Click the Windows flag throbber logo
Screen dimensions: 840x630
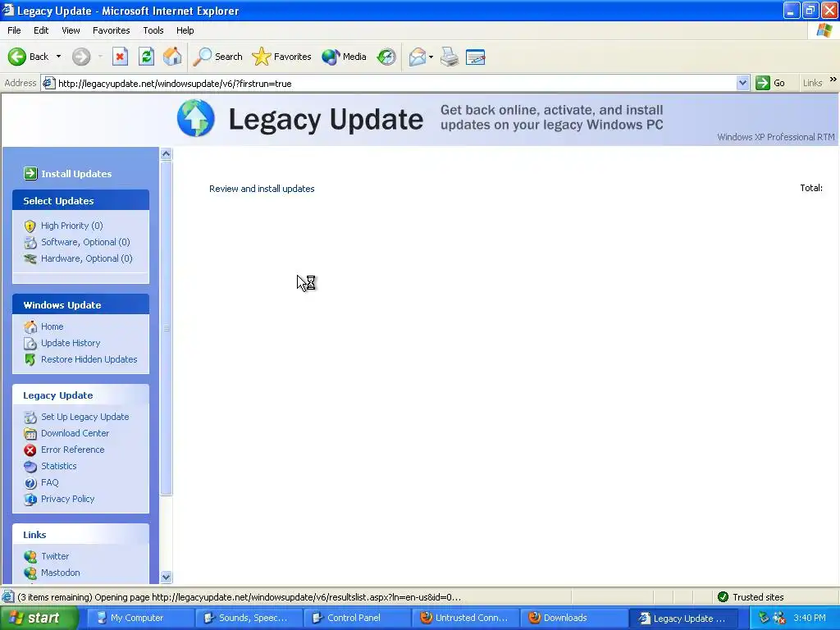(x=824, y=30)
